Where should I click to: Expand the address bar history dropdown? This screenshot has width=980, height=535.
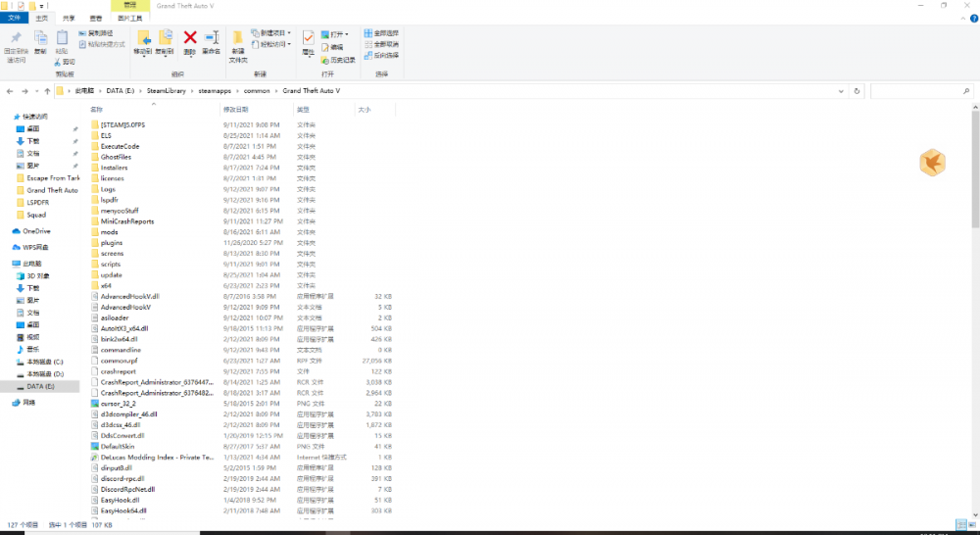tap(841, 91)
